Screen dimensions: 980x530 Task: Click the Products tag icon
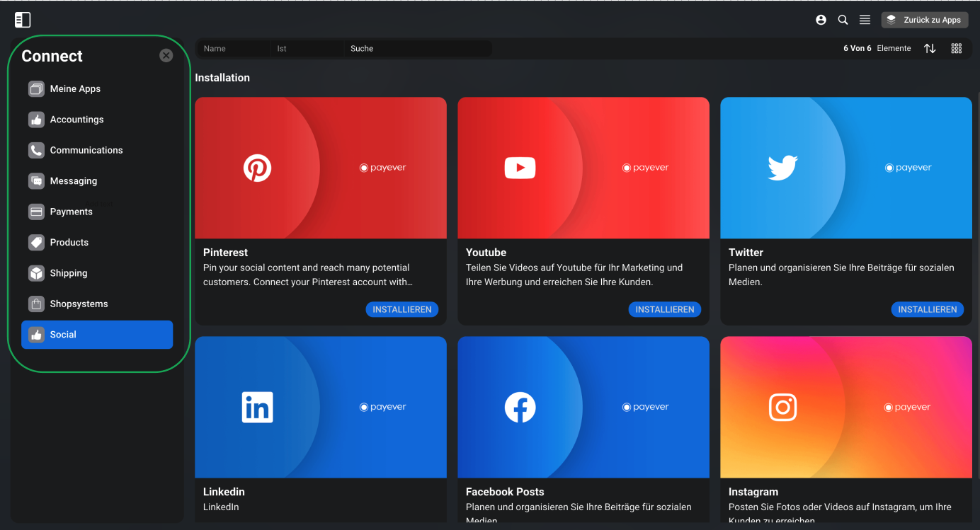pyautogui.click(x=36, y=243)
